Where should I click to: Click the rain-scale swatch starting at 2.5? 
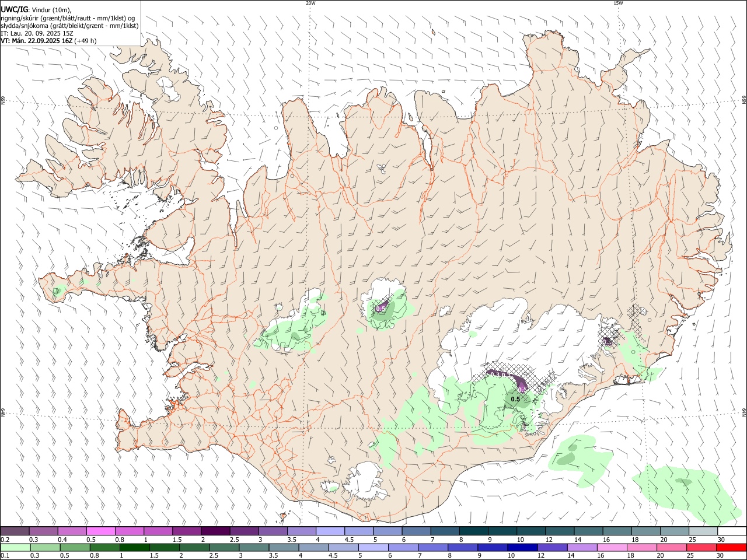coord(224,548)
